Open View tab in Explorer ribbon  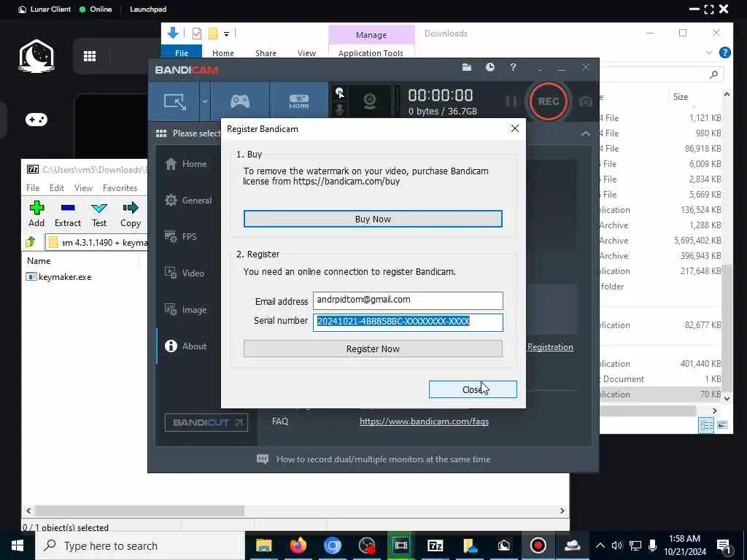tap(307, 53)
